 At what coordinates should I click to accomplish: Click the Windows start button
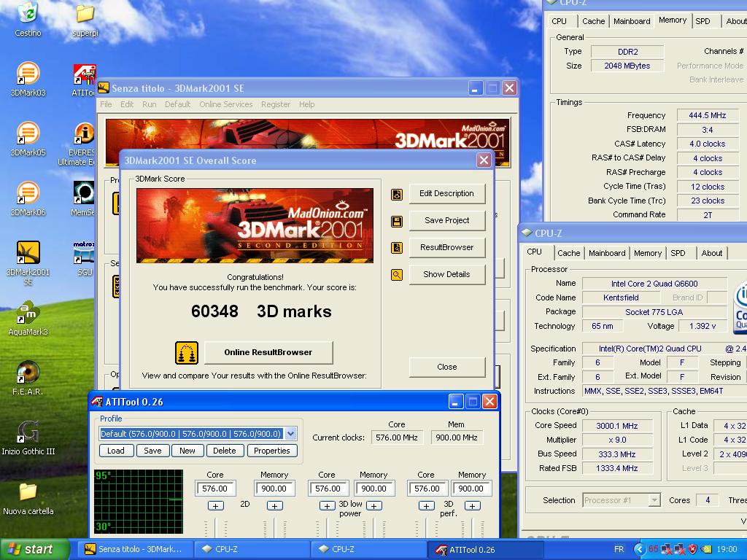(x=34, y=549)
